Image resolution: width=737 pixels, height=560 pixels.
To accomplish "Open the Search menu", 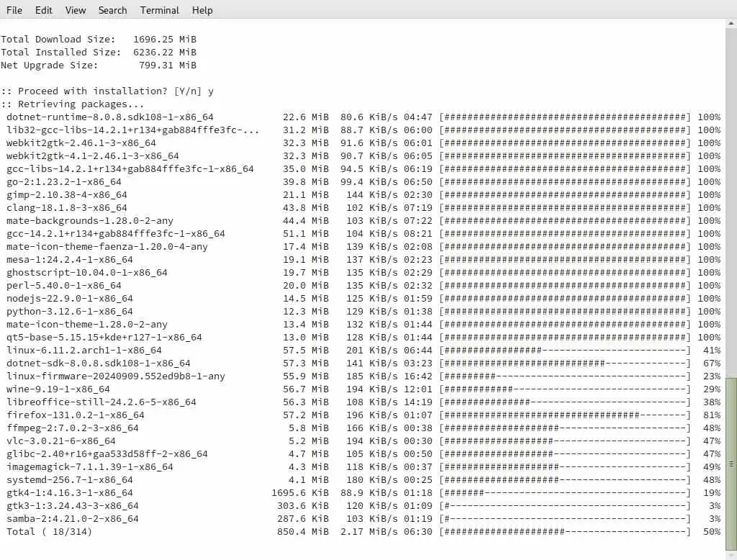I will 112,10.
